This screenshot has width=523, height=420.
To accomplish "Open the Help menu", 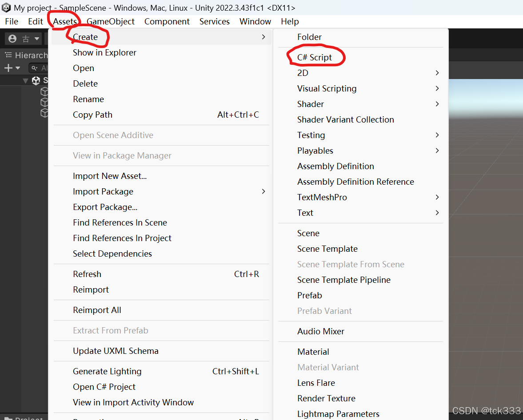I will 290,21.
